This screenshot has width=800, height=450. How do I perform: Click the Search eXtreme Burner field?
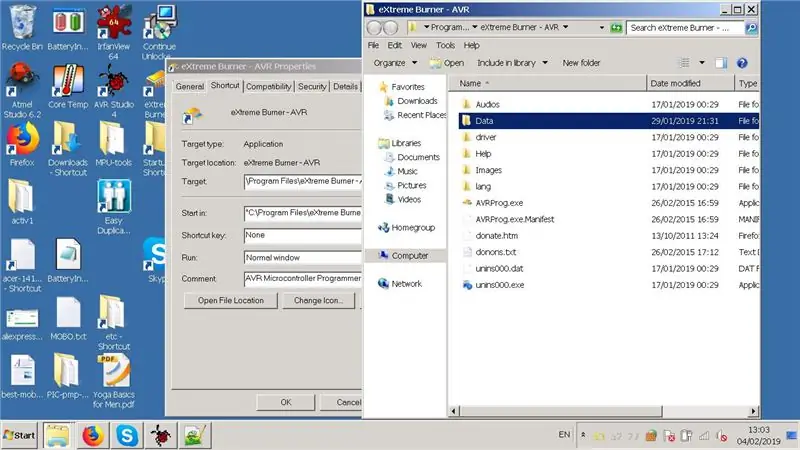(x=685, y=28)
